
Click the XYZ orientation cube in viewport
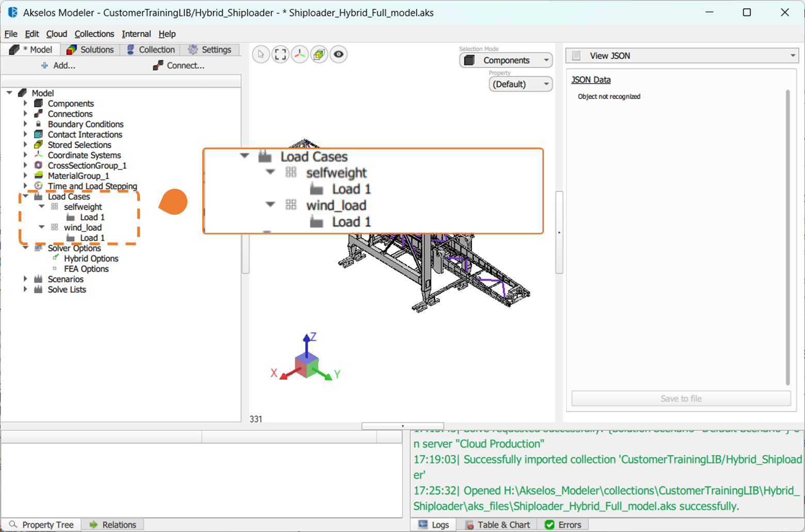pyautogui.click(x=307, y=365)
